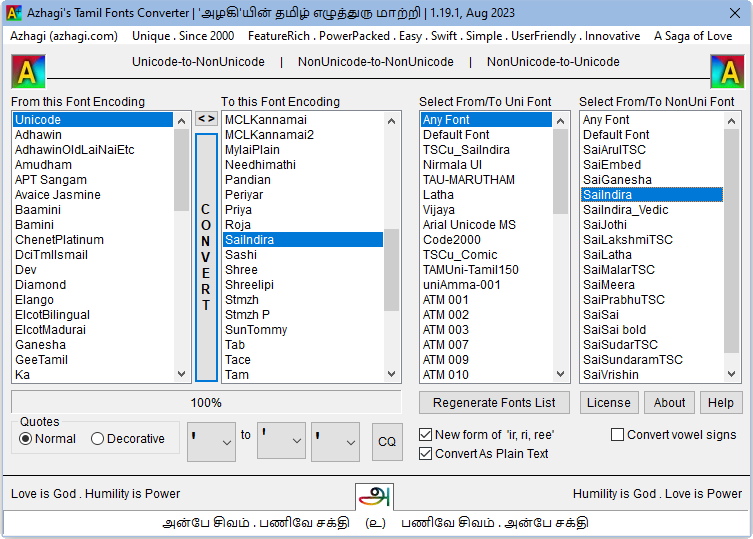This screenshot has height=539, width=753.
Task: Select SaiIndira in To Font Encoding
Action: (x=303, y=240)
